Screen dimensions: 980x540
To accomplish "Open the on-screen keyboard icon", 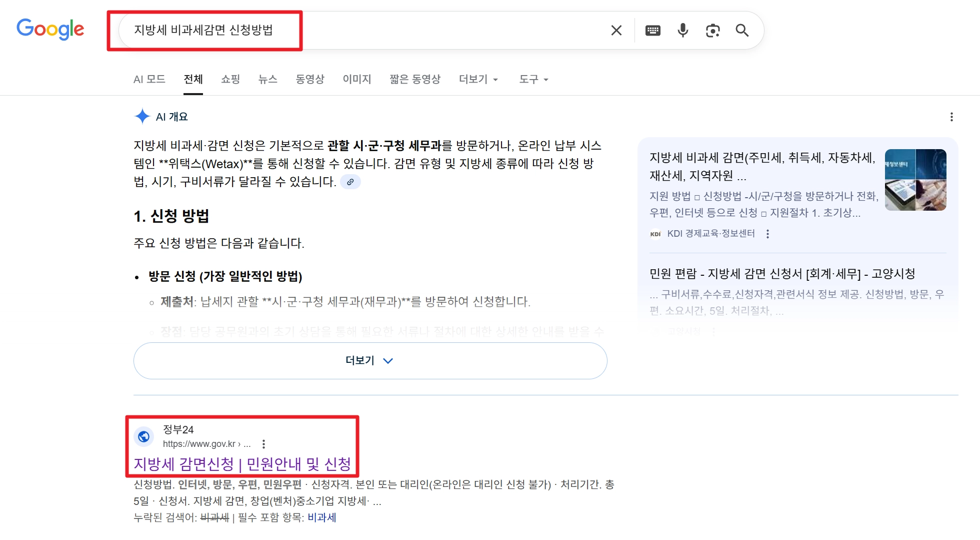I will (652, 30).
